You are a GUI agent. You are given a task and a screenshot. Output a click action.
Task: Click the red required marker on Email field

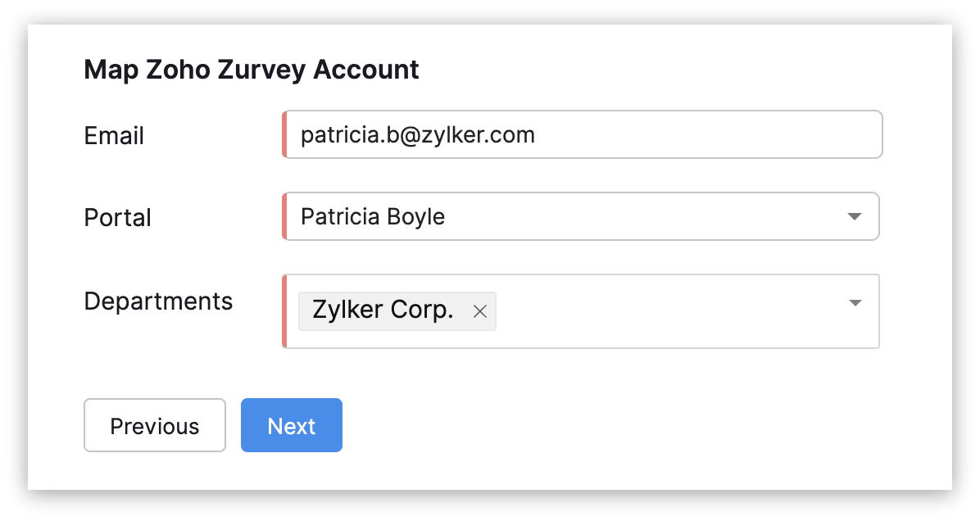[x=284, y=134]
